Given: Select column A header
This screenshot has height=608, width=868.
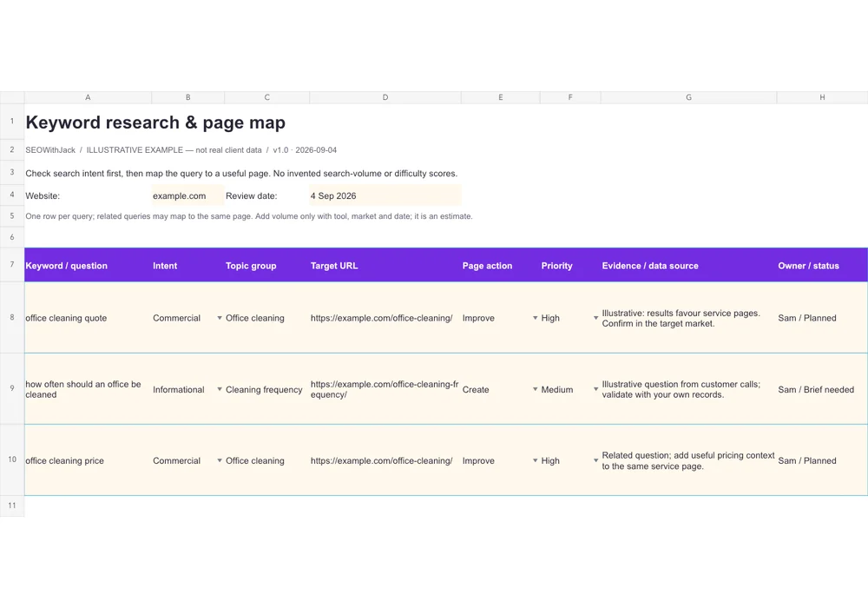Looking at the screenshot, I should point(88,97).
